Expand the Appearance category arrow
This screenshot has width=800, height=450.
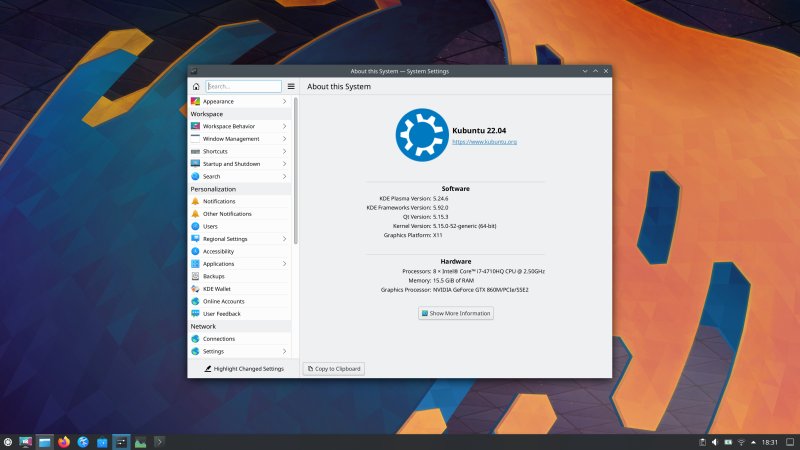click(x=284, y=101)
